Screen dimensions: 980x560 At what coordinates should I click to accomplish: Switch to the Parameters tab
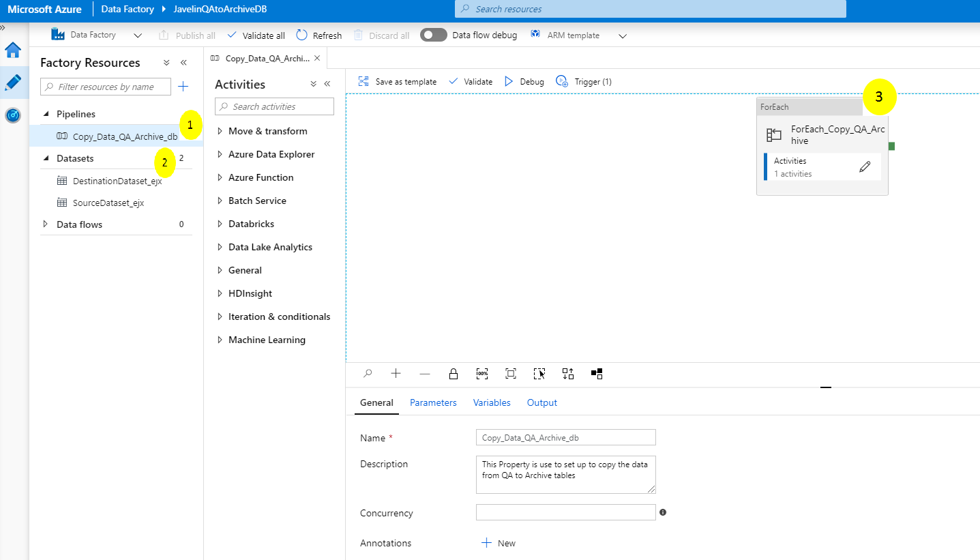click(433, 402)
